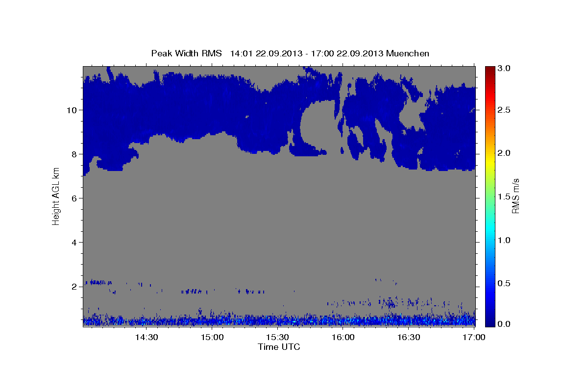Click the height tick label 4
588x392 pixels.
click(x=75, y=242)
